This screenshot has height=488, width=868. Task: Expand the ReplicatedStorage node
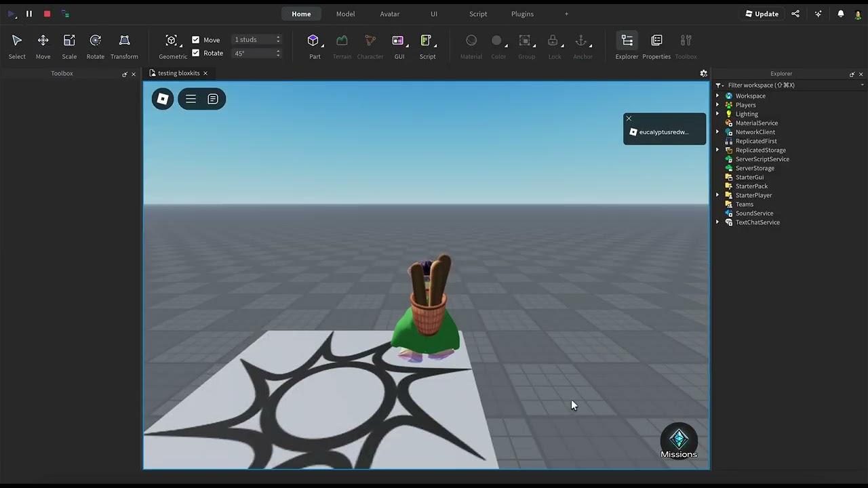click(717, 150)
